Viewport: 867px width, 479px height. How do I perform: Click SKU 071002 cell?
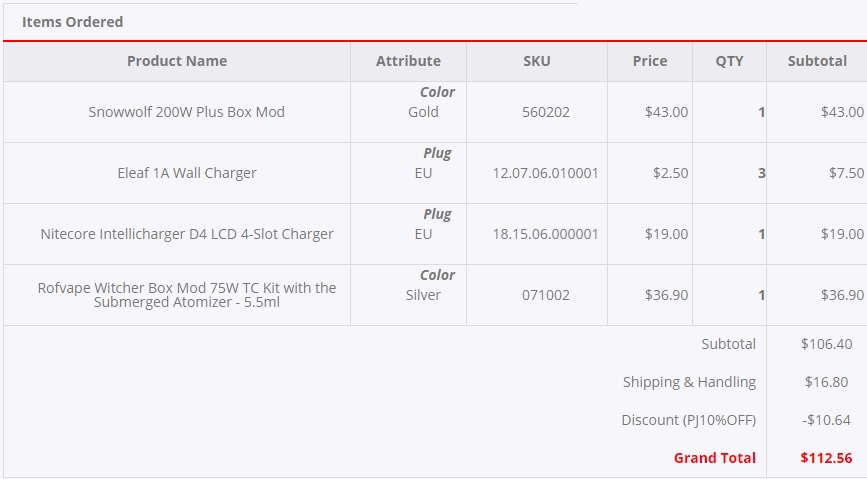coord(546,295)
